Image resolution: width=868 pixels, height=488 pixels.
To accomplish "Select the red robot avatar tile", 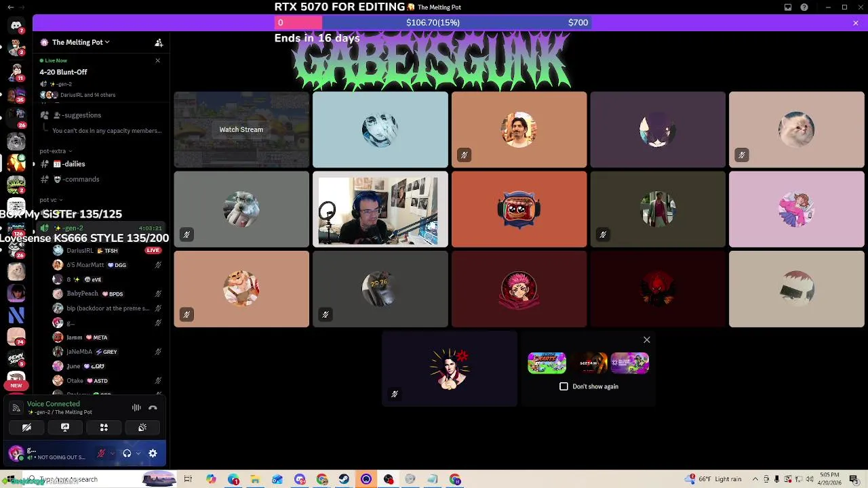I will coord(519,209).
